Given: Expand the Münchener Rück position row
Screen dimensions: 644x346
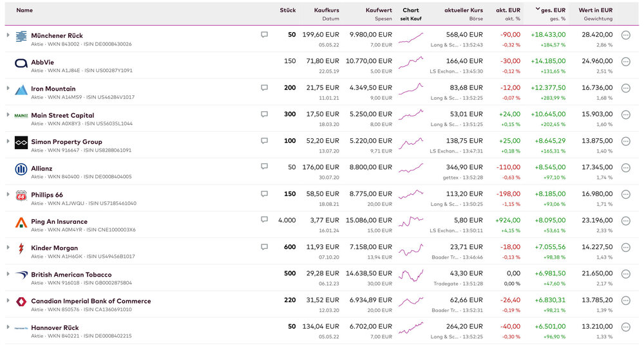Looking at the screenshot, I should coord(8,35).
